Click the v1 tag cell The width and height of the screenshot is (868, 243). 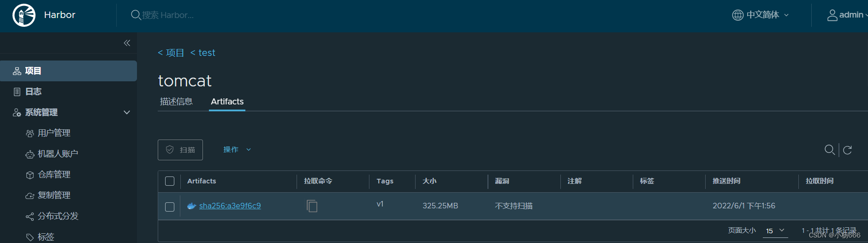pyautogui.click(x=380, y=204)
